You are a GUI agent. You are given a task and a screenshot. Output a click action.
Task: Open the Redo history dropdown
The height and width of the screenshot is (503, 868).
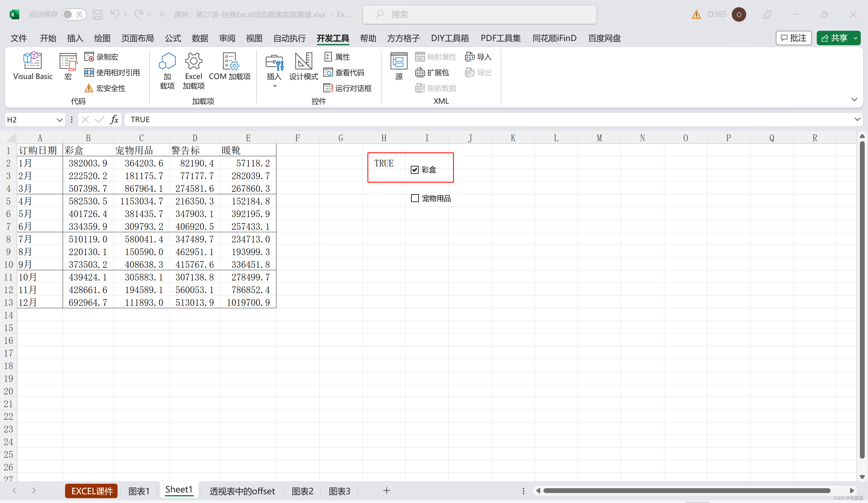(x=149, y=14)
